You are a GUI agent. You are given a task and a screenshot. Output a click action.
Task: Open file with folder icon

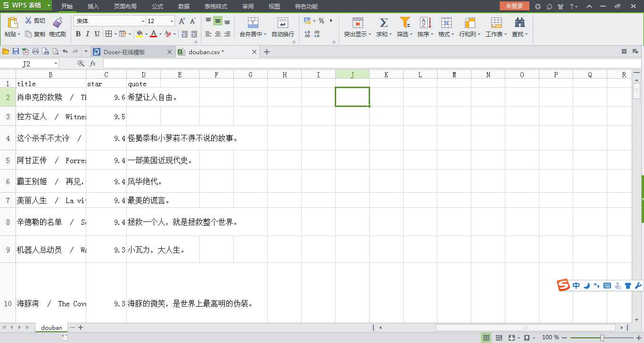pyautogui.click(x=6, y=51)
